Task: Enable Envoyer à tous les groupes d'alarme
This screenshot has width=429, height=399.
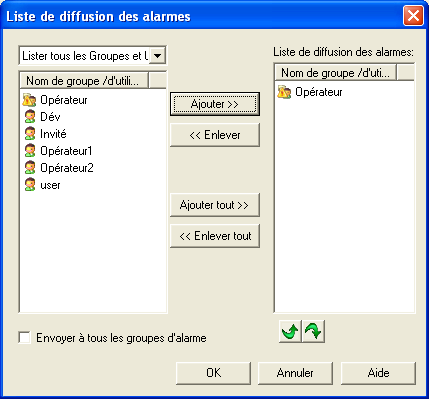Action: click(25, 338)
